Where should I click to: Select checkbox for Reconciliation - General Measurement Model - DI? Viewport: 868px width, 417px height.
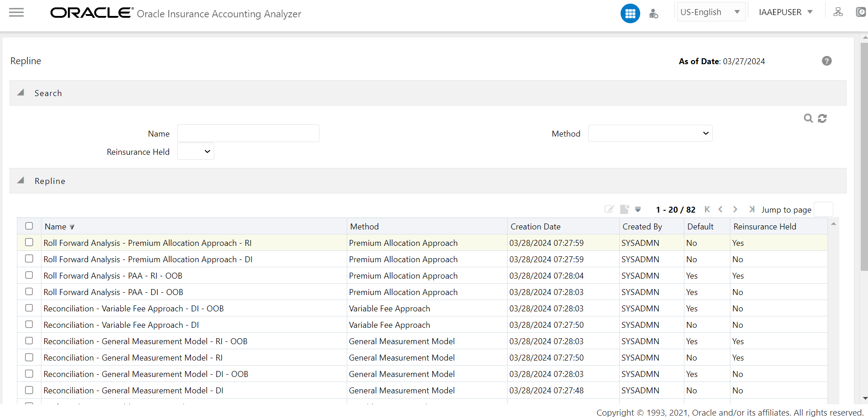coord(29,390)
